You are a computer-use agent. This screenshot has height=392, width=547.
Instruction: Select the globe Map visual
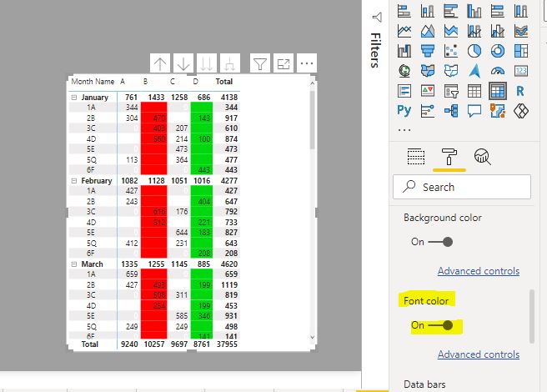[404, 71]
